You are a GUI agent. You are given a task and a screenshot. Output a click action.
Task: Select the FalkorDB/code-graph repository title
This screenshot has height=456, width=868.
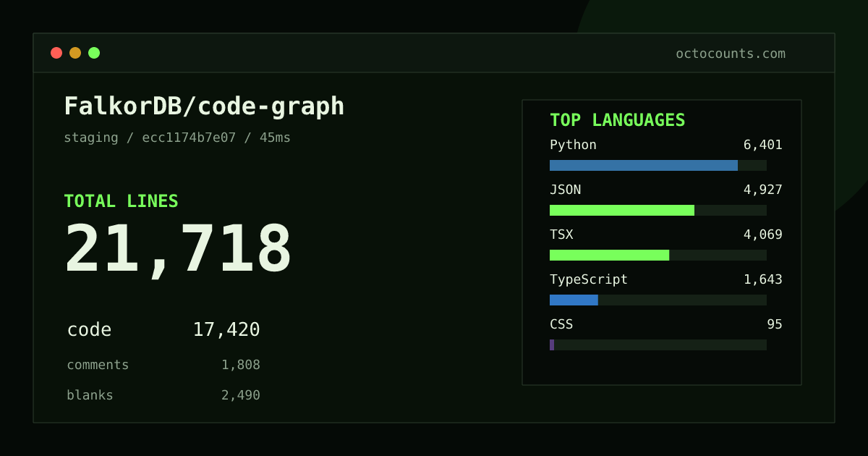(204, 106)
